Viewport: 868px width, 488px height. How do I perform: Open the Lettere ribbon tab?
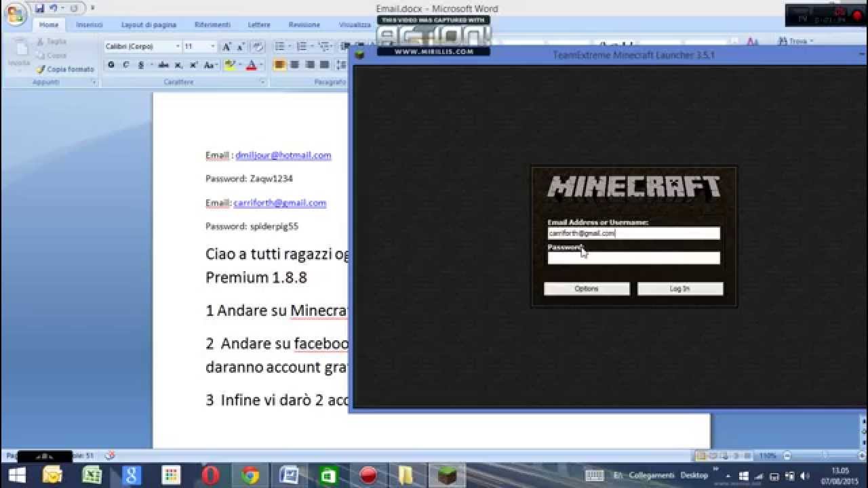pos(259,24)
